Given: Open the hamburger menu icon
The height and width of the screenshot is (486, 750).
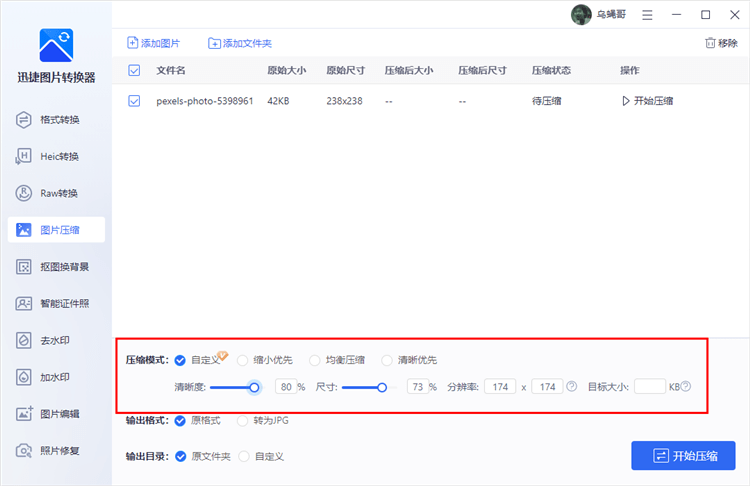Looking at the screenshot, I should tap(647, 15).
